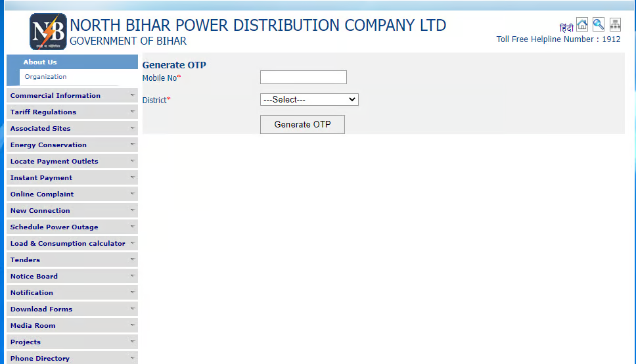The height and width of the screenshot is (364, 636).
Task: Click the Mobile No label
Action: [x=162, y=78]
